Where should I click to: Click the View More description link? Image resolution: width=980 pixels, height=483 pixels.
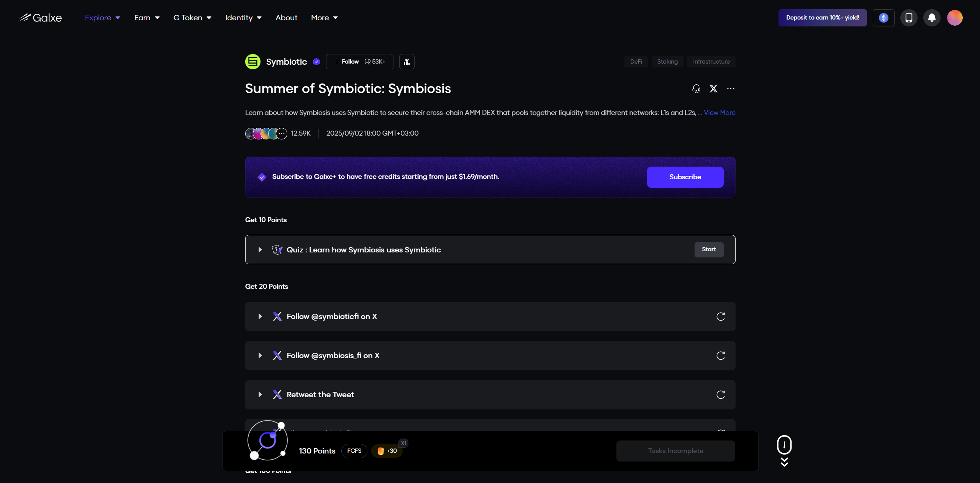point(719,113)
